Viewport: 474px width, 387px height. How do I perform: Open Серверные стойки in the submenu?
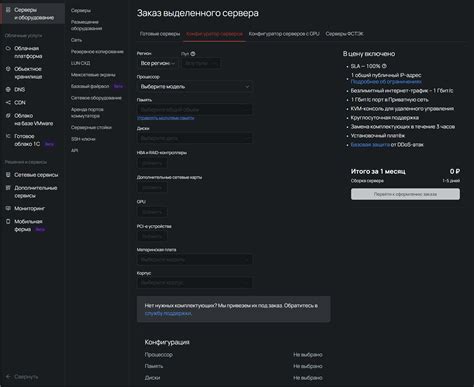91,127
